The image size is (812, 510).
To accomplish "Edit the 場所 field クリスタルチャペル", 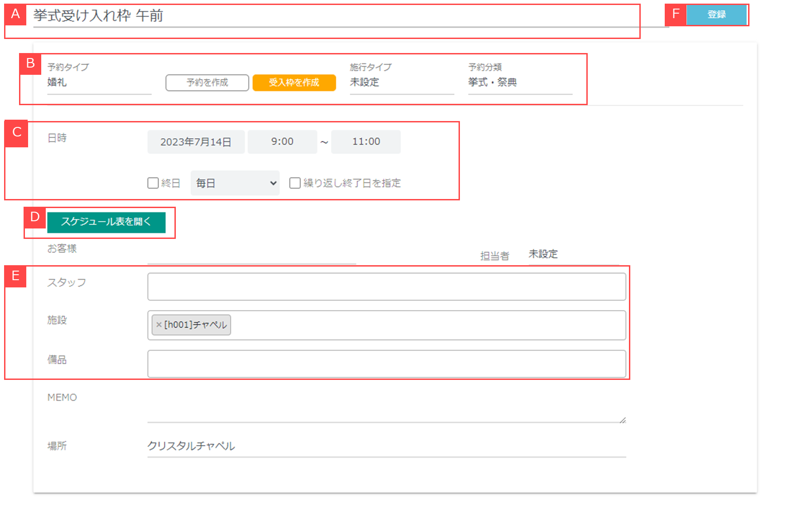I will coord(386,446).
